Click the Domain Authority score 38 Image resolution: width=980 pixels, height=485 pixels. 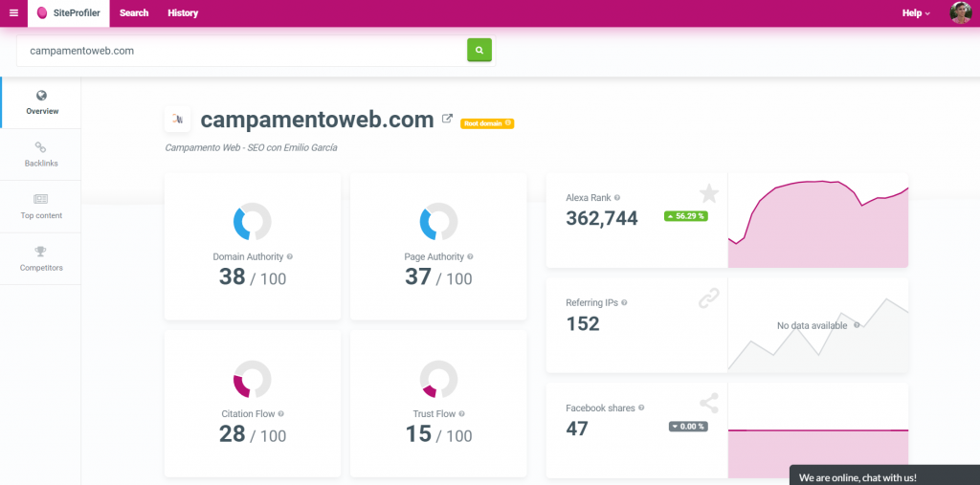pos(232,276)
